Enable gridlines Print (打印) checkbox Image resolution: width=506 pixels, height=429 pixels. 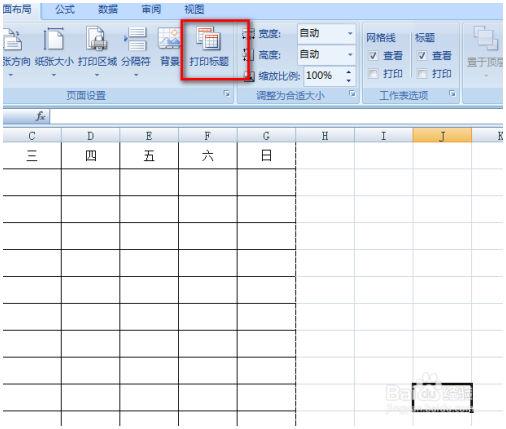pos(373,73)
